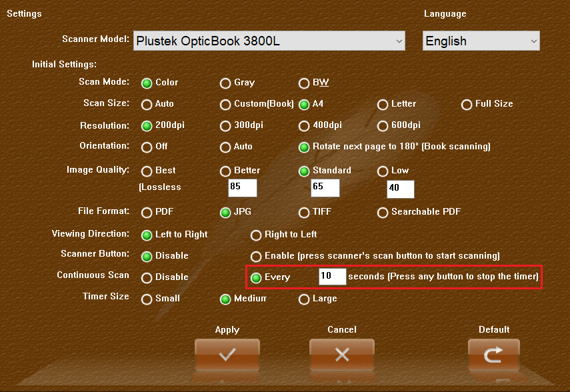The width and height of the screenshot is (570, 392).
Task: Select BW scan mode
Action: [304, 83]
